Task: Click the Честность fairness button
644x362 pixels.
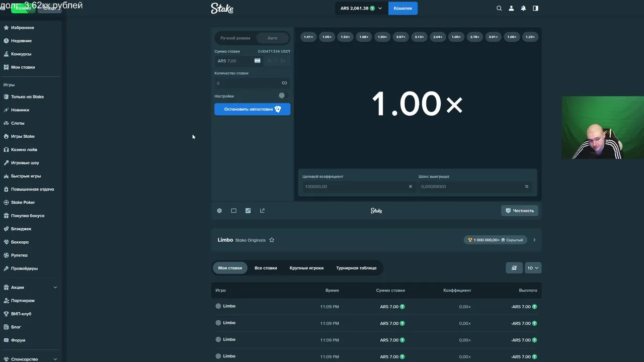Action: tap(520, 211)
